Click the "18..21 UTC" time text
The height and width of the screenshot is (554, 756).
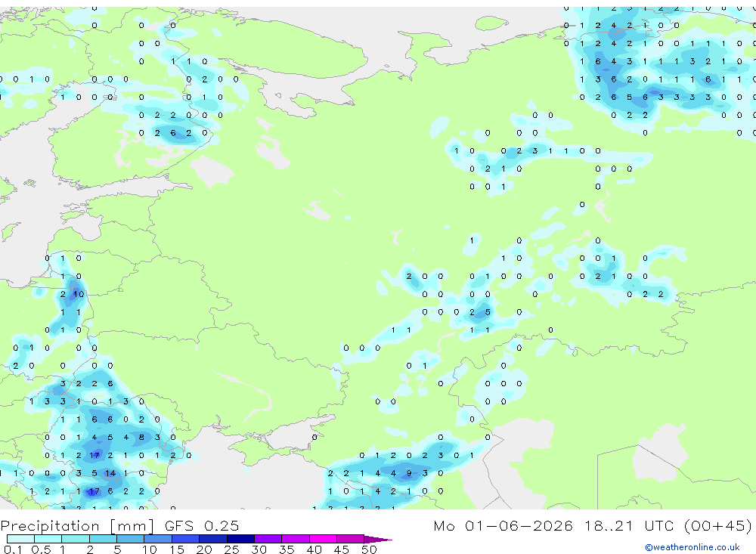629,525
